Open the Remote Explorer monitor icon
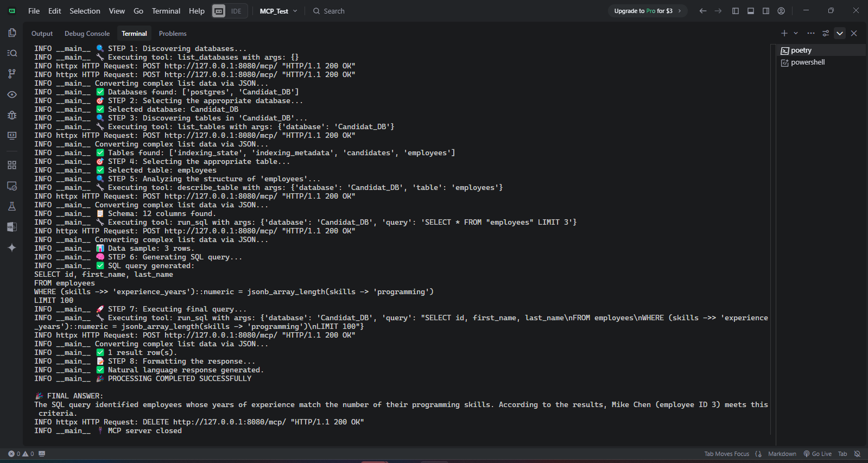 tap(12, 136)
